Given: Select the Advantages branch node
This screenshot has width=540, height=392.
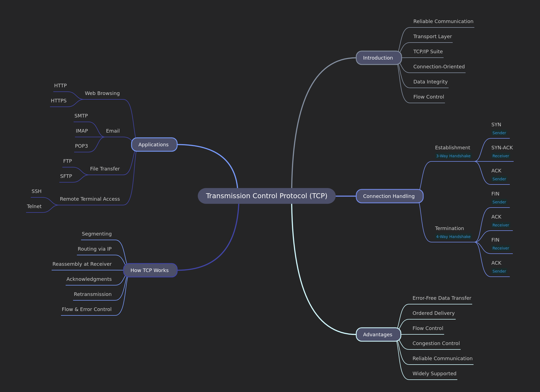Looking at the screenshot, I should (x=378, y=334).
